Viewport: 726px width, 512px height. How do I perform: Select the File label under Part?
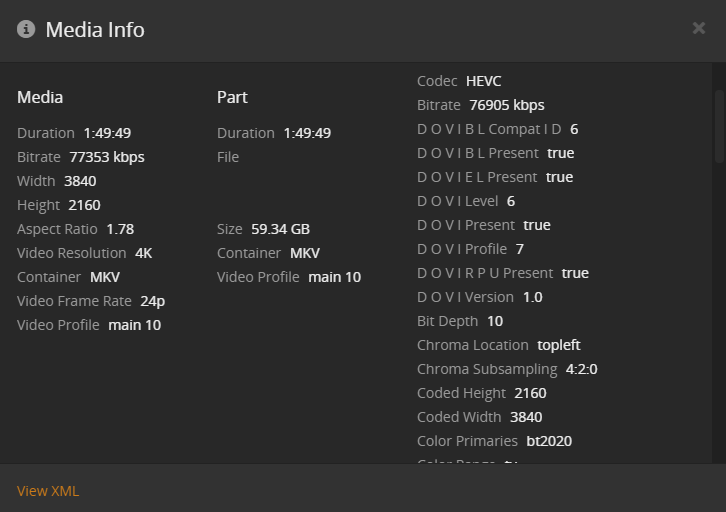[228, 157]
